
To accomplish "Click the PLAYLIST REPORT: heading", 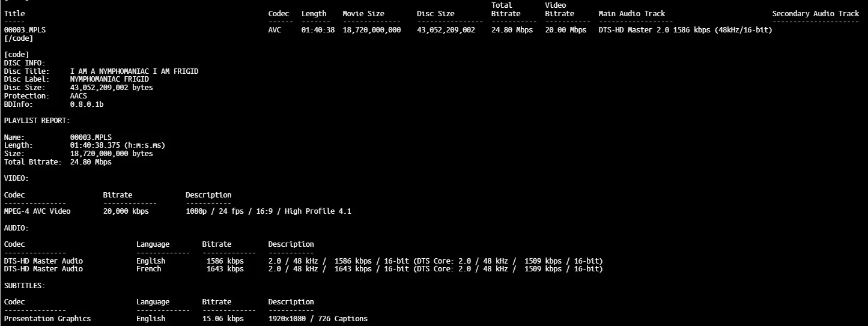I will 37,121.
